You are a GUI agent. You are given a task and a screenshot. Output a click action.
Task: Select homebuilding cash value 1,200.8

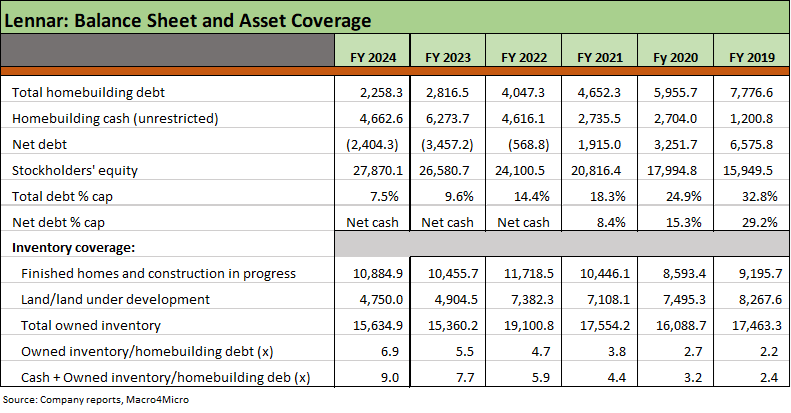[751, 119]
